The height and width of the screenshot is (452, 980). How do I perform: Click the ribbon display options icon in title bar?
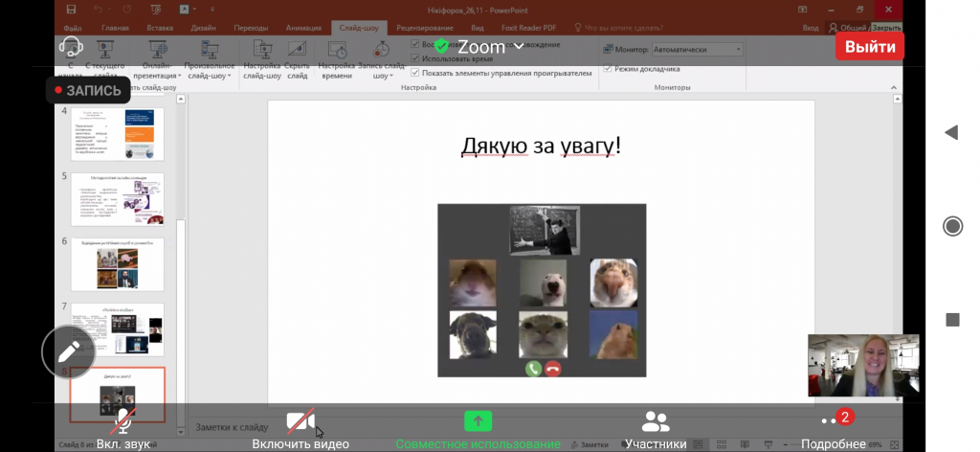803,10
